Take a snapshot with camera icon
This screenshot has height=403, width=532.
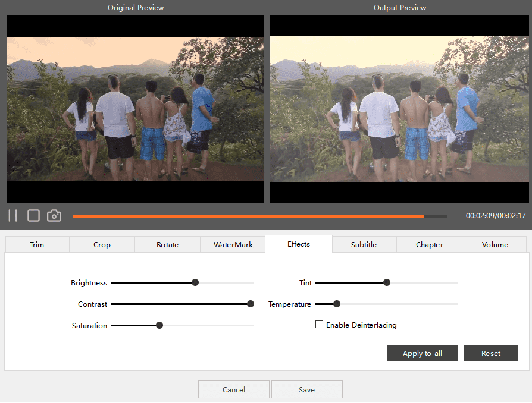[54, 215]
